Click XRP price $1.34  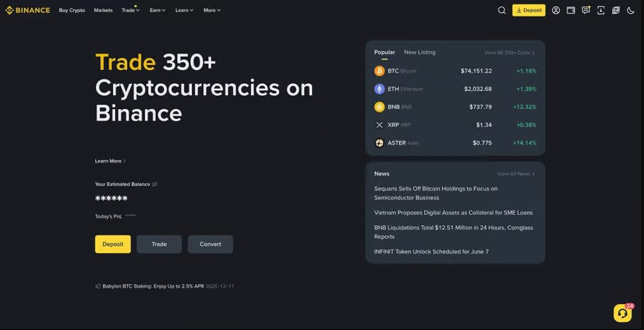point(484,125)
